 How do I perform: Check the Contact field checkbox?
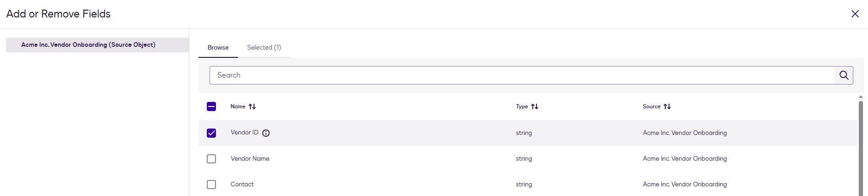click(211, 185)
